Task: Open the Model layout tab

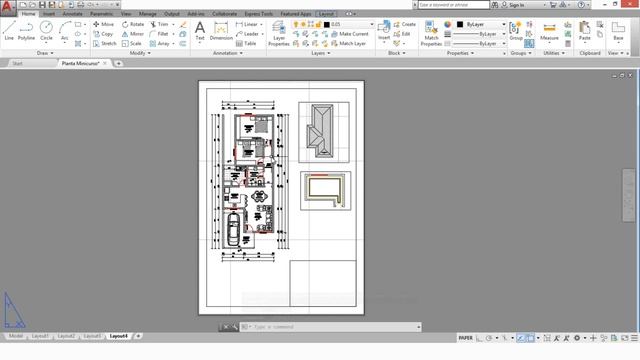Action: tap(16, 336)
